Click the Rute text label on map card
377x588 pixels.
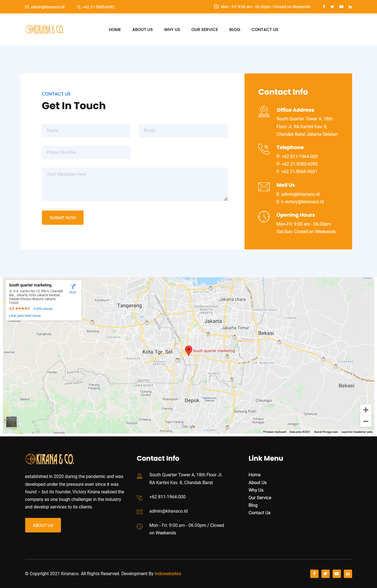click(73, 292)
